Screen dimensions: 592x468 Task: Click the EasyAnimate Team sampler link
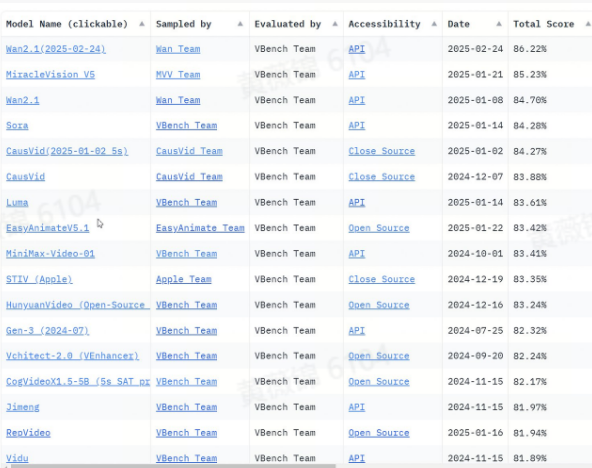coord(200,228)
